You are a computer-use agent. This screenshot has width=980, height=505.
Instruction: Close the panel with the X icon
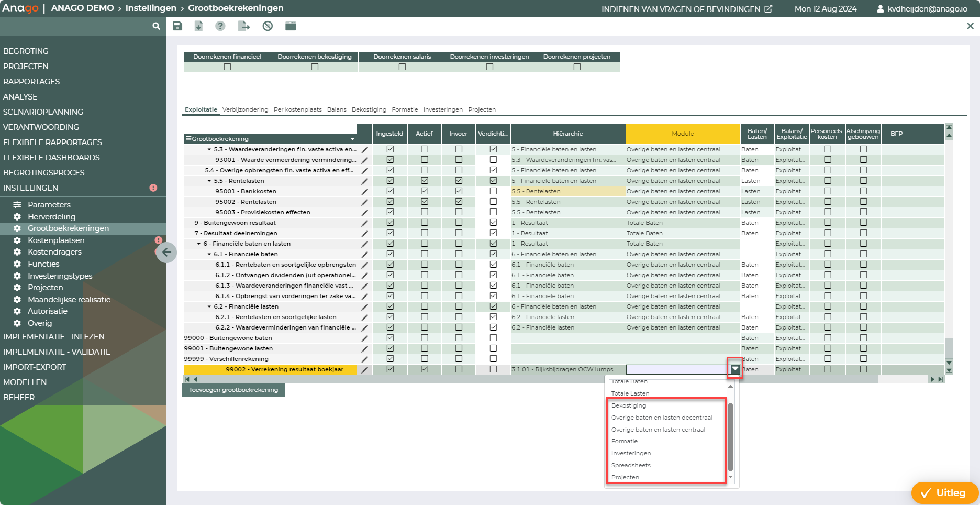(970, 26)
